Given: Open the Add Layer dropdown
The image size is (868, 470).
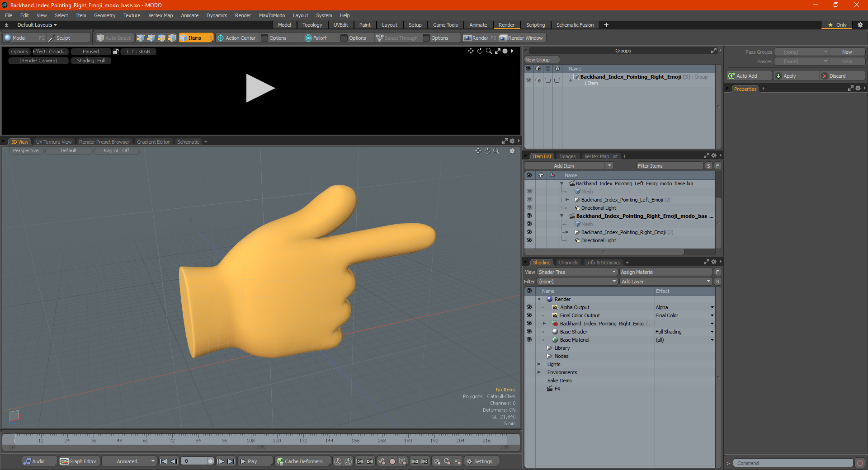Looking at the screenshot, I should click(x=666, y=282).
